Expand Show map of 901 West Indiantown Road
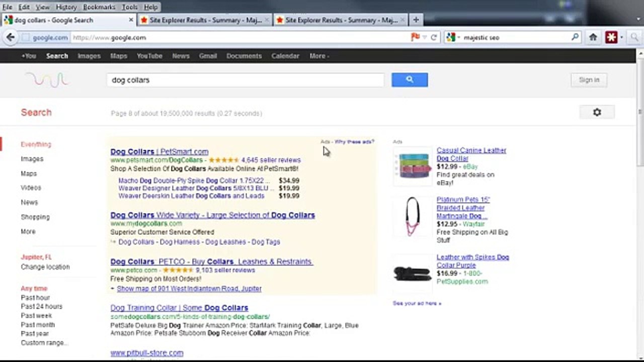The width and height of the screenshot is (644, 362). pyautogui.click(x=189, y=289)
